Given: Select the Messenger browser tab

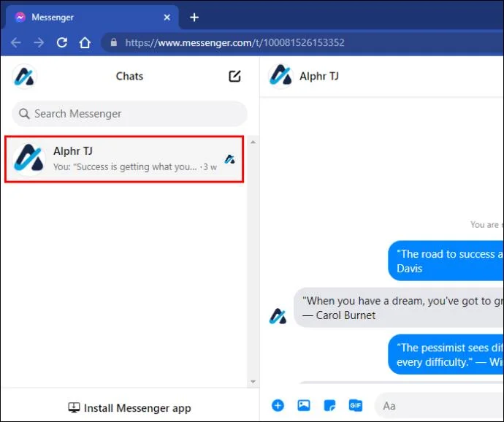Looking at the screenshot, I should tap(93, 18).
